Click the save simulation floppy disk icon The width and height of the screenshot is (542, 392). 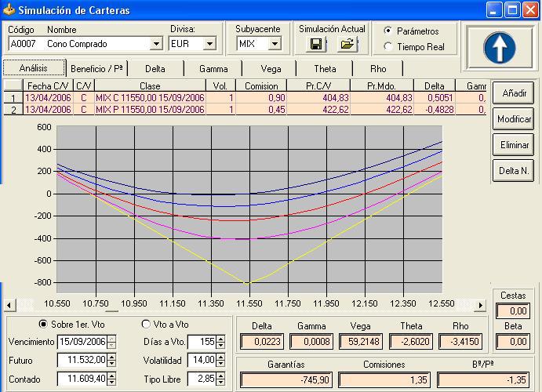316,44
